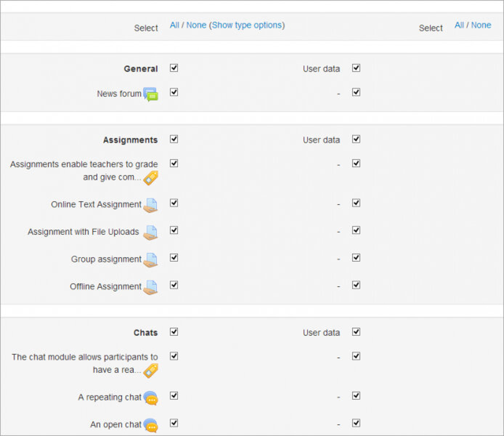Select All in the left Select row
The image size is (504, 436).
coord(174,25)
